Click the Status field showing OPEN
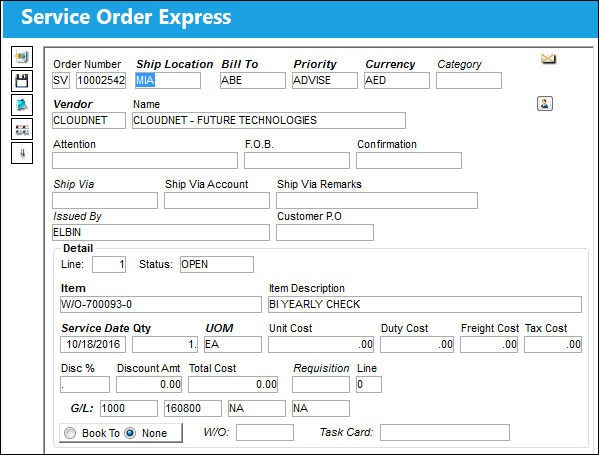Screen dimensions: 599x455 tap(217, 264)
